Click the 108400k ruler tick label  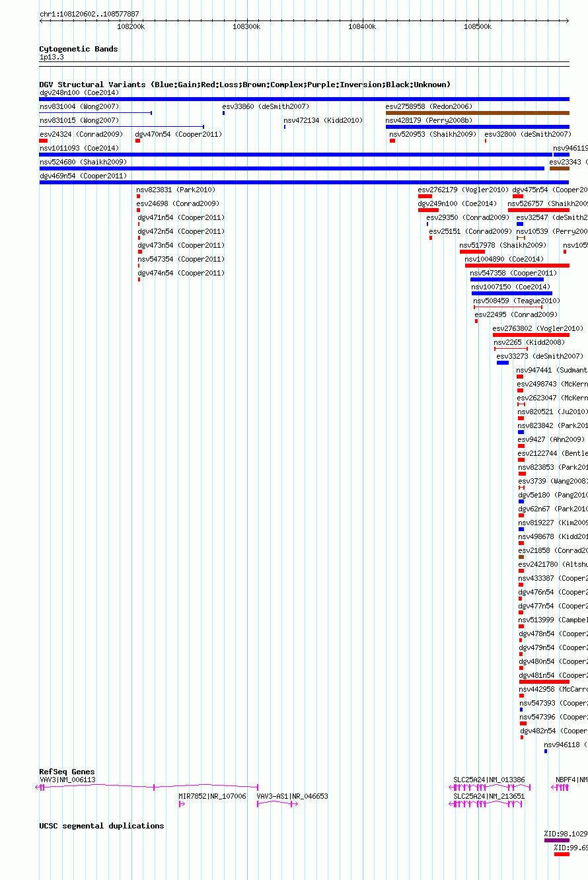(362, 26)
